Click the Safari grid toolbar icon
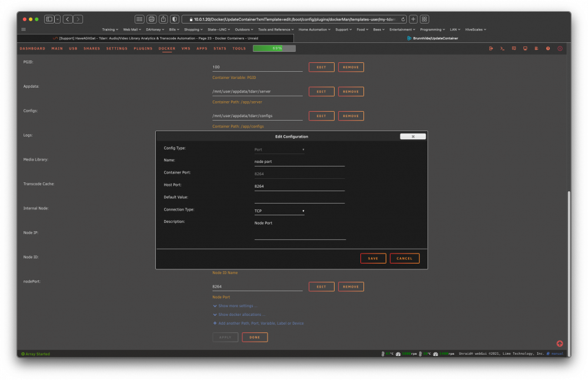Viewport: 588px width, 380px height. click(x=139, y=19)
